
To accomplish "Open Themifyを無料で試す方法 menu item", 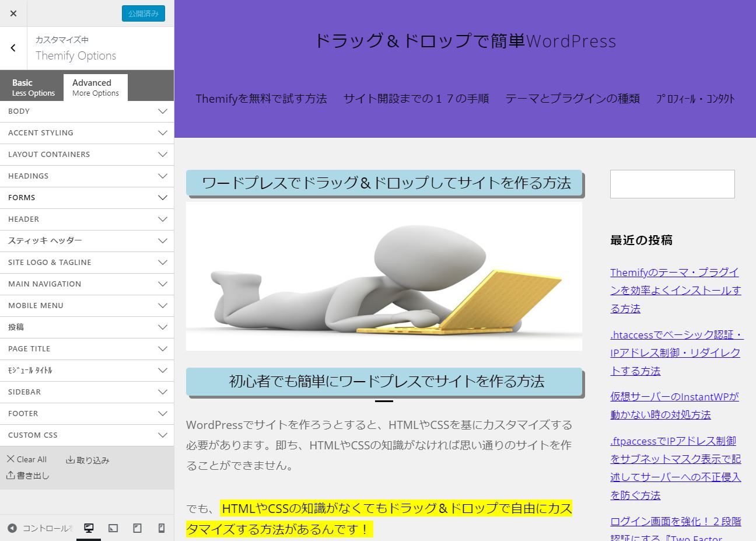I will [261, 99].
